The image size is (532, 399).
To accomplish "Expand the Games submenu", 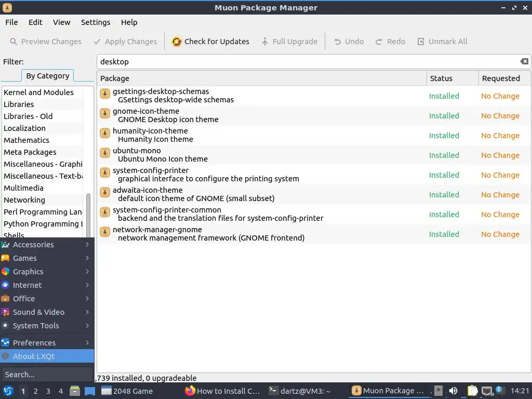I will pyautogui.click(x=47, y=258).
